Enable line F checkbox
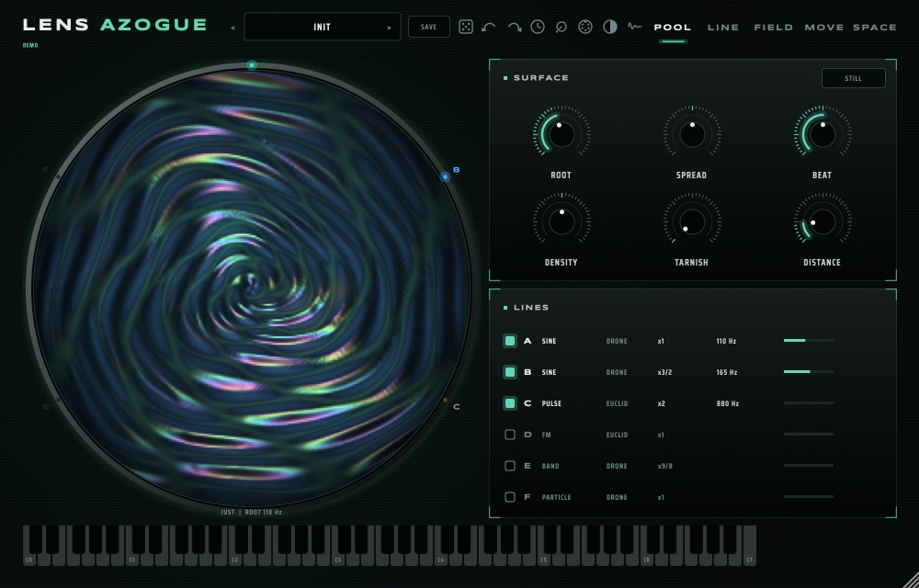The width and height of the screenshot is (919, 588). [x=510, y=497]
